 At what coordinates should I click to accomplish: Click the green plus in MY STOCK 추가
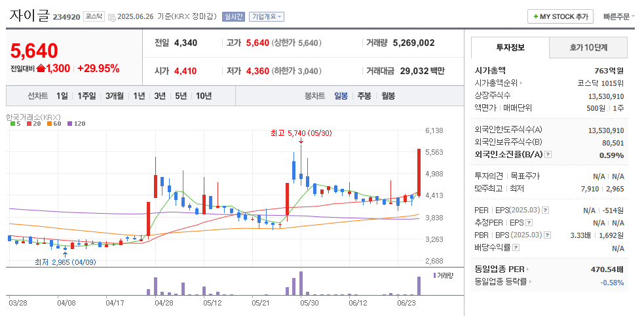click(x=535, y=16)
